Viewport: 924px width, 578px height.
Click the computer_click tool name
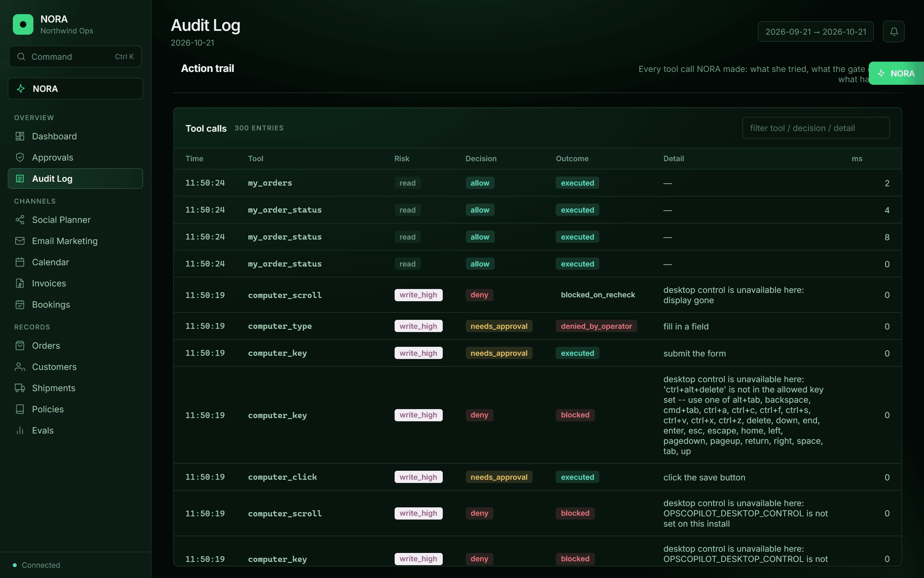282,477
